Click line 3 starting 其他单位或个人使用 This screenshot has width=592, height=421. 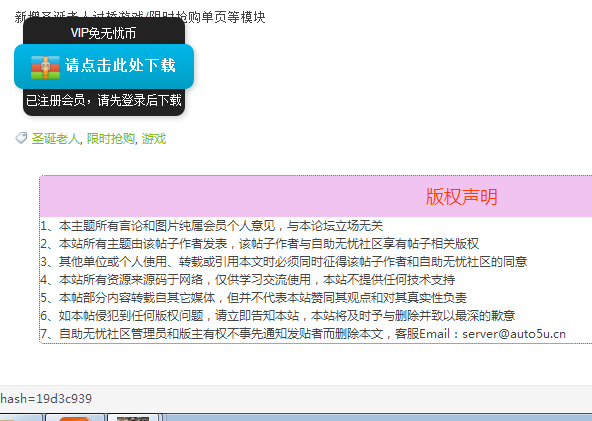284,262
